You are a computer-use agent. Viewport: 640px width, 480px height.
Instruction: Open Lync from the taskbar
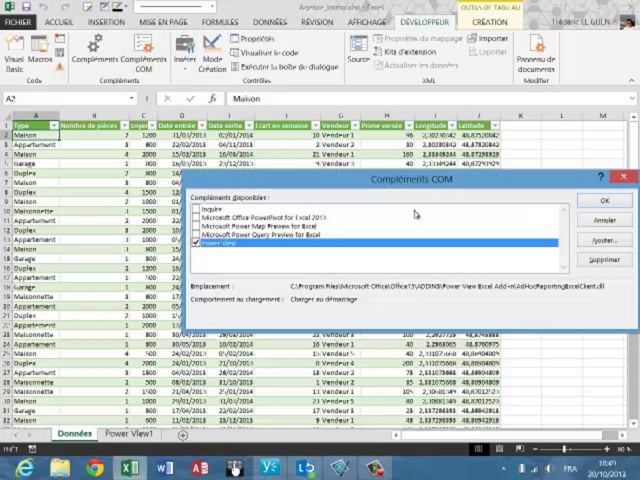pos(305,468)
